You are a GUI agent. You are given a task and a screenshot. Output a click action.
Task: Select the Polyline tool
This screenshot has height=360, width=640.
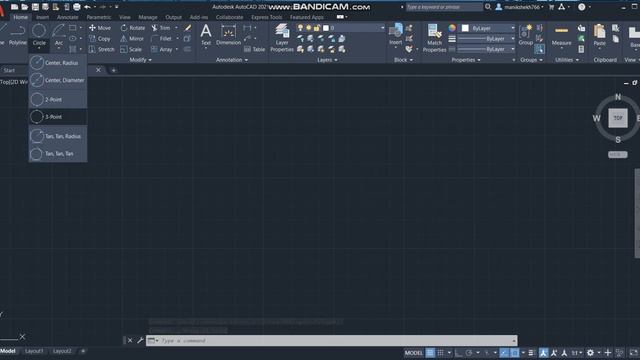(18, 34)
